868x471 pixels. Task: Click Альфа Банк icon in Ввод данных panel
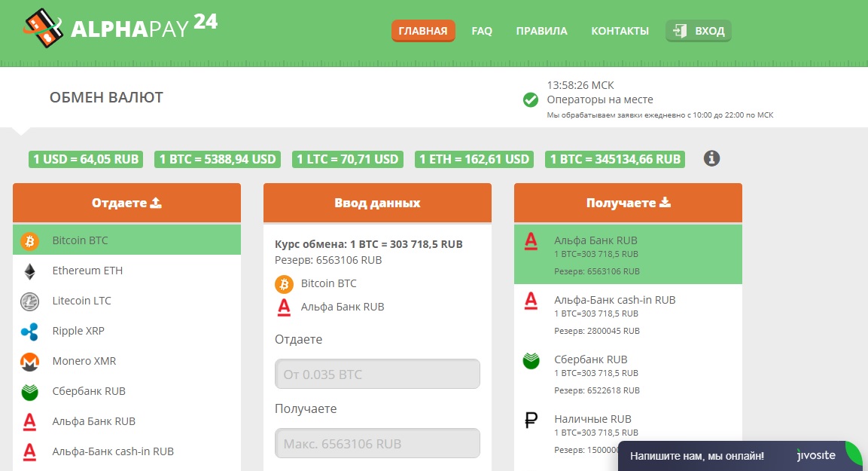pos(284,307)
